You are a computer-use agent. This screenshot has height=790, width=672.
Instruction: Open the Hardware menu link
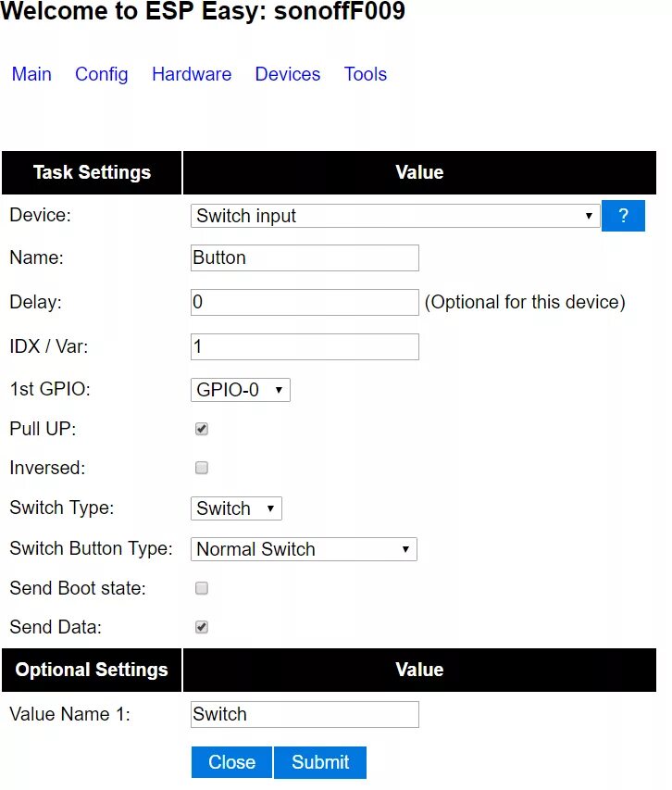[192, 74]
